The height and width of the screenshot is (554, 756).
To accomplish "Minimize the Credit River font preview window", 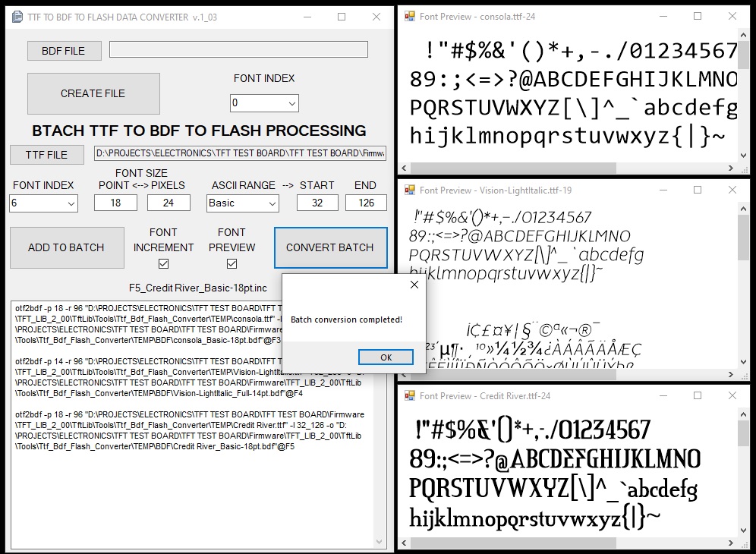I will [x=664, y=395].
